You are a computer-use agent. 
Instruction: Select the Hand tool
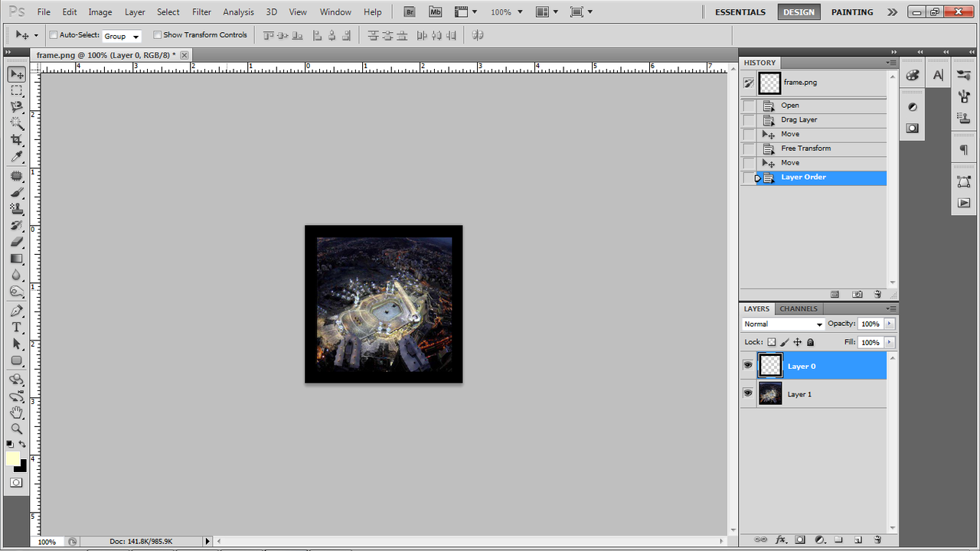16,412
